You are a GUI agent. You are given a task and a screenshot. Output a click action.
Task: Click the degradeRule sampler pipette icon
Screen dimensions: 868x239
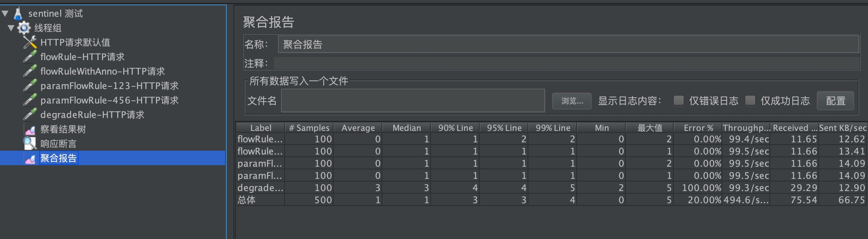click(x=30, y=115)
